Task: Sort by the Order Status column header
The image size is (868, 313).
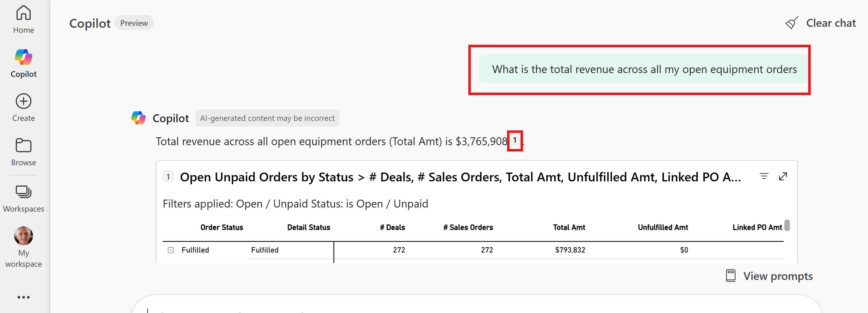Action: [x=221, y=227]
